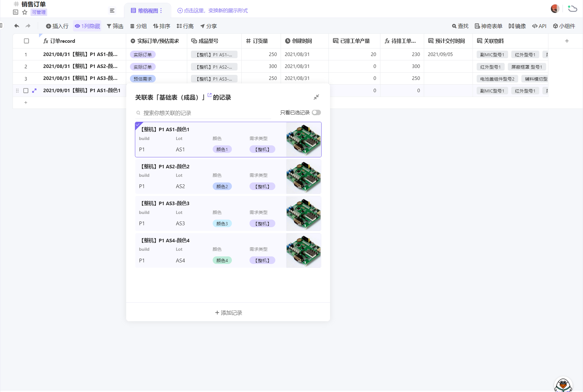The height and width of the screenshot is (392, 583).
Task: Focus the 搜索你想关联的记录 search field
Action: coord(205,113)
